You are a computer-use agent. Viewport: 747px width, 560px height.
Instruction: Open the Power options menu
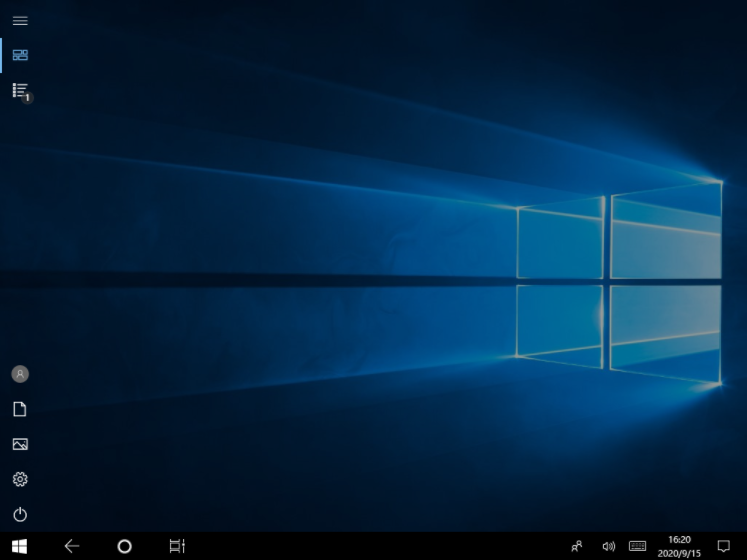point(20,515)
